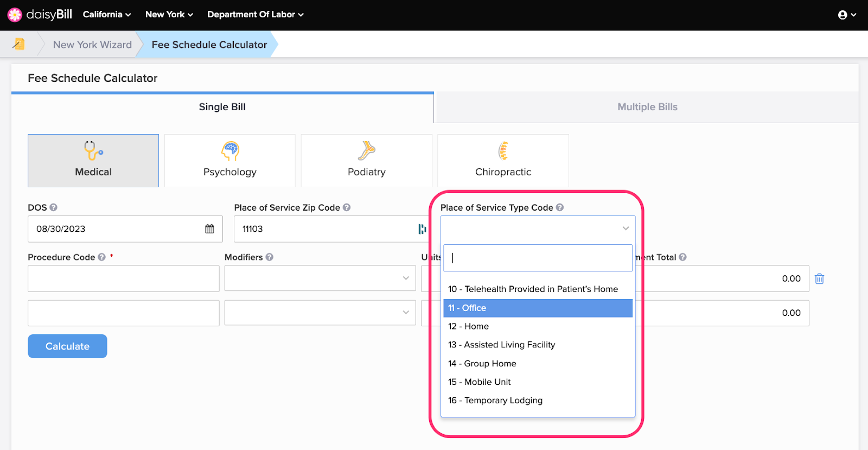Select 10 - Telehealth Provided in Patient's Home
The width and height of the screenshot is (868, 450).
[538, 289]
